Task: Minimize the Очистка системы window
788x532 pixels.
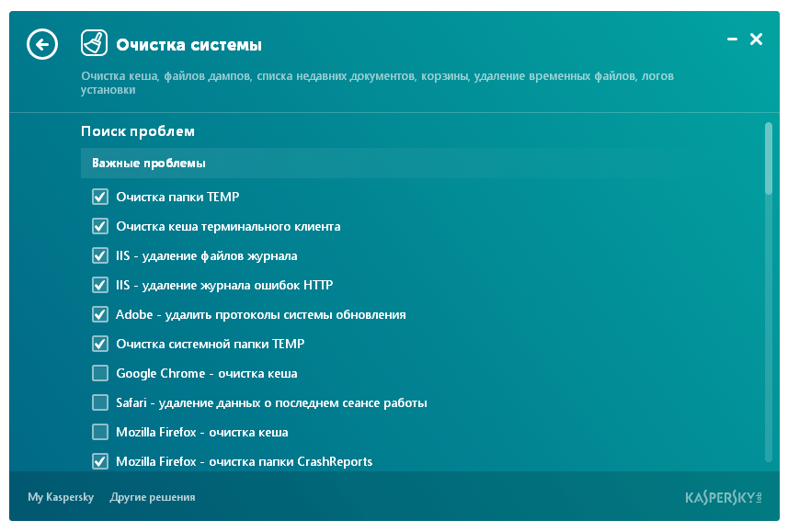Action: 732,40
